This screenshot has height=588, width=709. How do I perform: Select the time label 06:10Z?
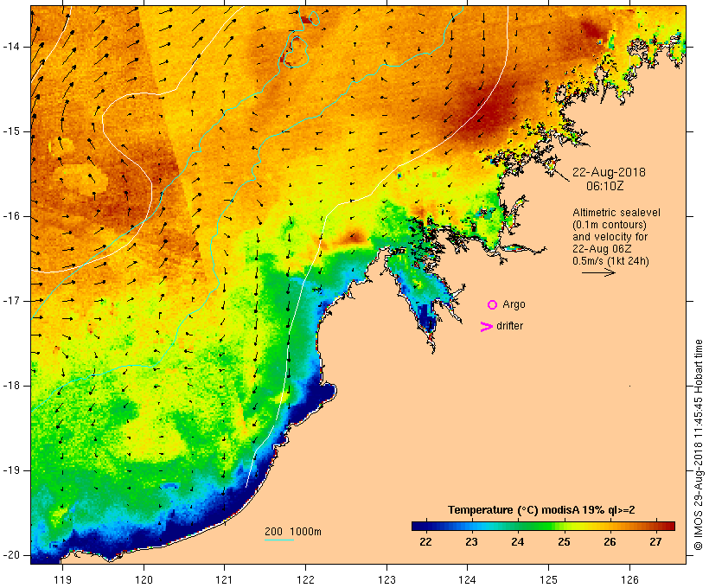[605, 186]
